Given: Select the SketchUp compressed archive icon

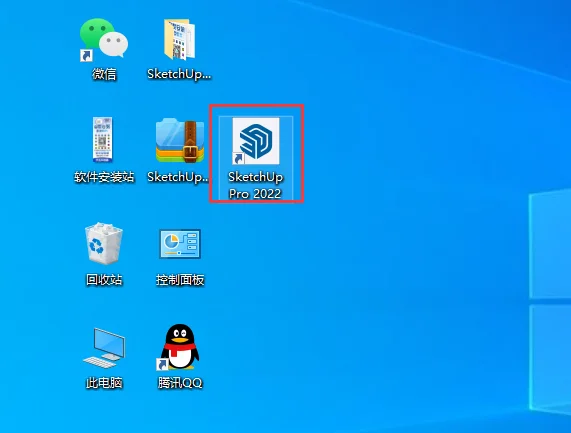Looking at the screenshot, I should [180, 140].
